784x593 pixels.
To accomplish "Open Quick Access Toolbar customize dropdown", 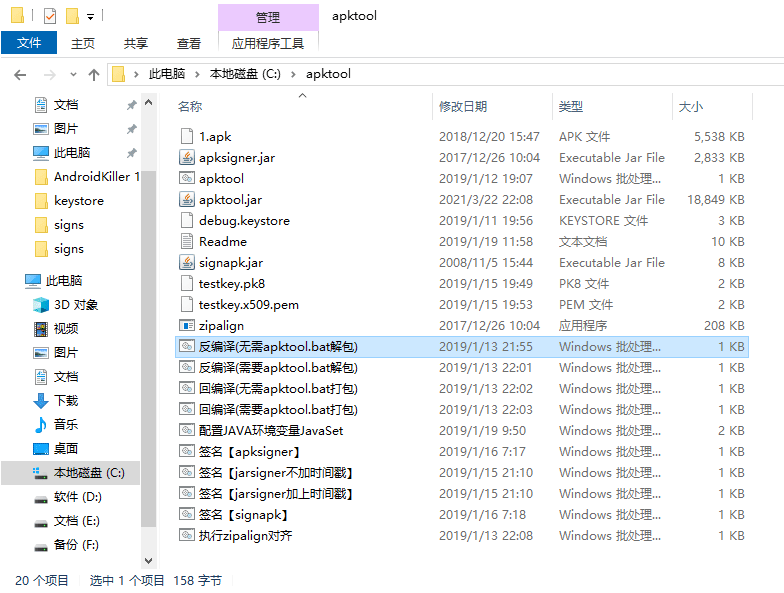I will (90, 16).
